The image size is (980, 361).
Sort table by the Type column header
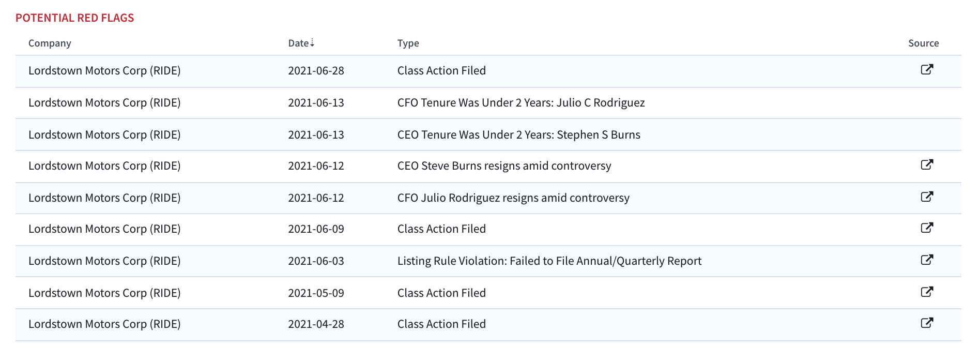point(408,43)
